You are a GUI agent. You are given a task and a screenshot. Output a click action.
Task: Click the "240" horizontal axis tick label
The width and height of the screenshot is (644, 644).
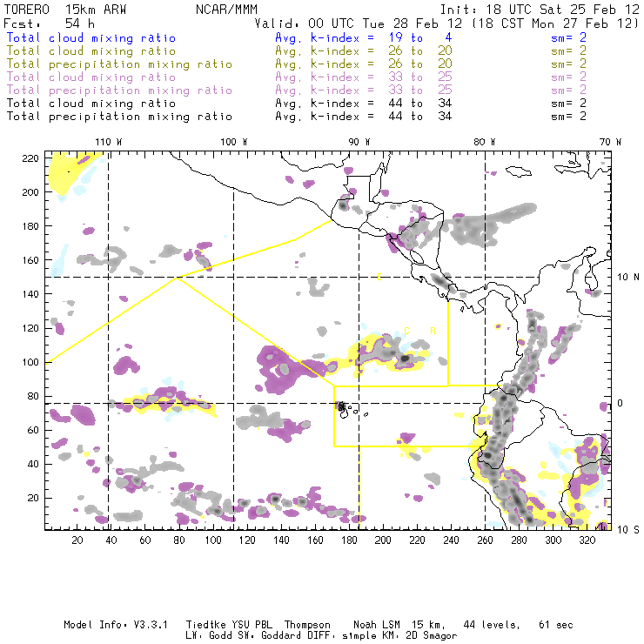(451, 540)
